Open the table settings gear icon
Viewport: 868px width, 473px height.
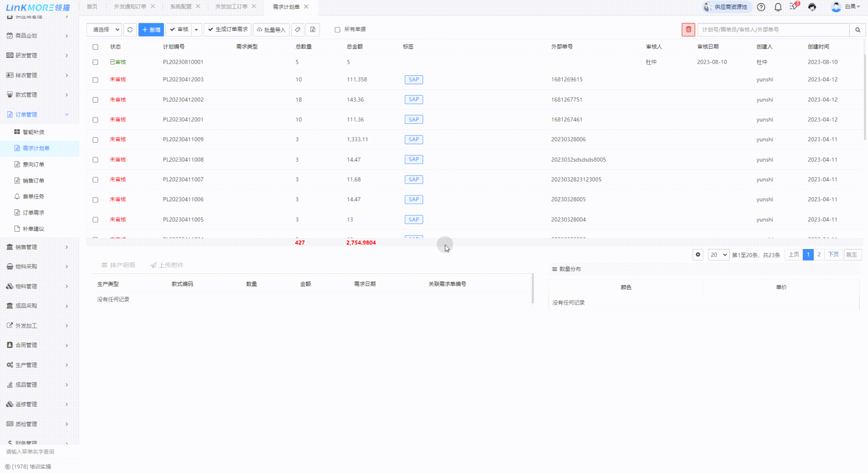698,255
